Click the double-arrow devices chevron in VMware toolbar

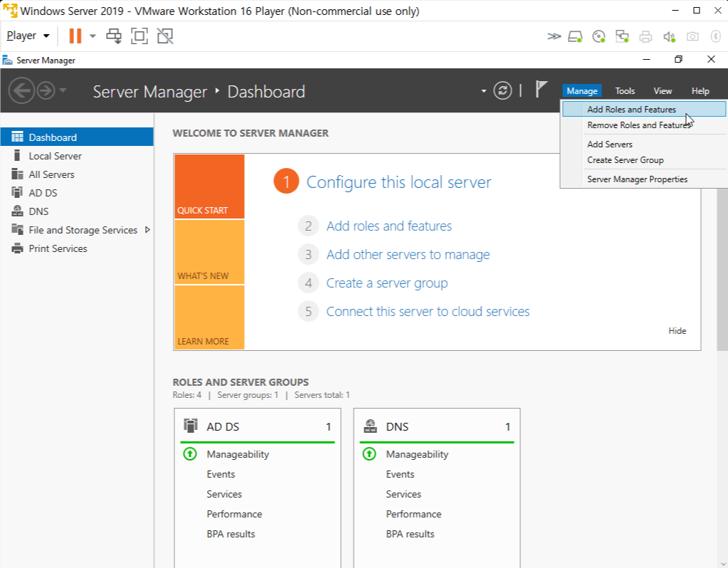pos(554,36)
